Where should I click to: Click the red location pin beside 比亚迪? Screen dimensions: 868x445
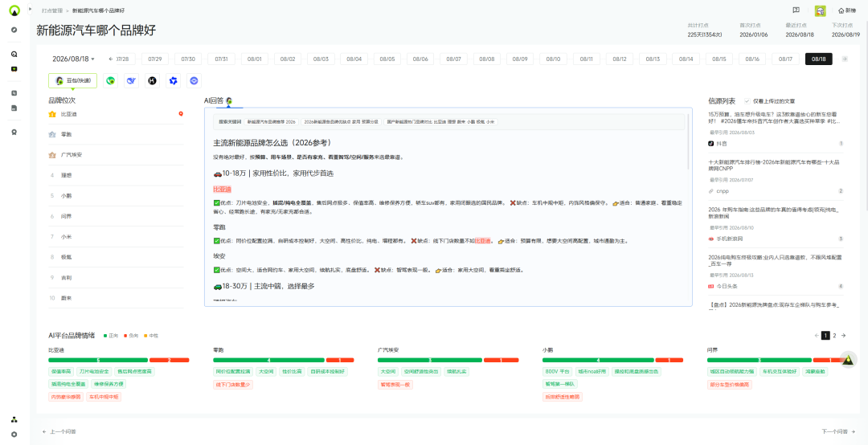tap(181, 114)
